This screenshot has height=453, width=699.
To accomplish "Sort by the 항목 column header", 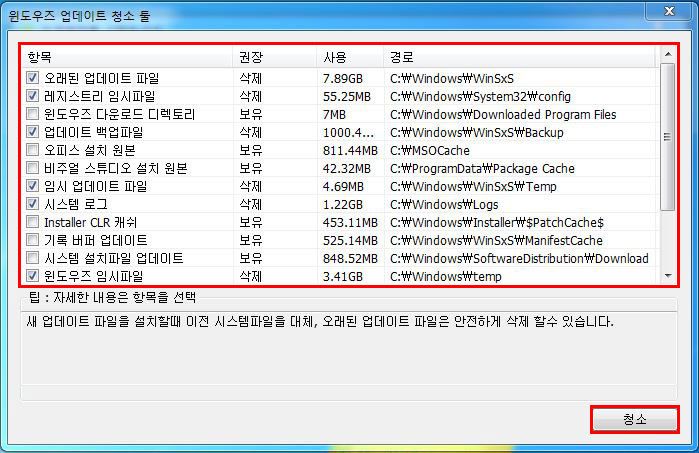I will (x=127, y=57).
